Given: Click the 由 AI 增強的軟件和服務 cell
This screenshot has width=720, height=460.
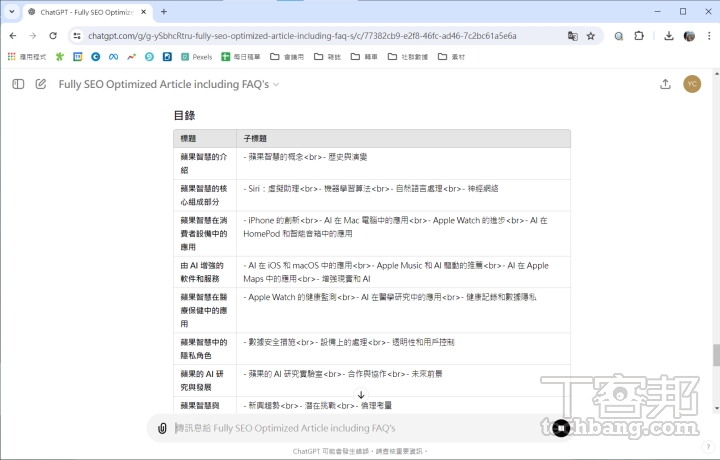Looking at the screenshot, I should pyautogui.click(x=205, y=272).
